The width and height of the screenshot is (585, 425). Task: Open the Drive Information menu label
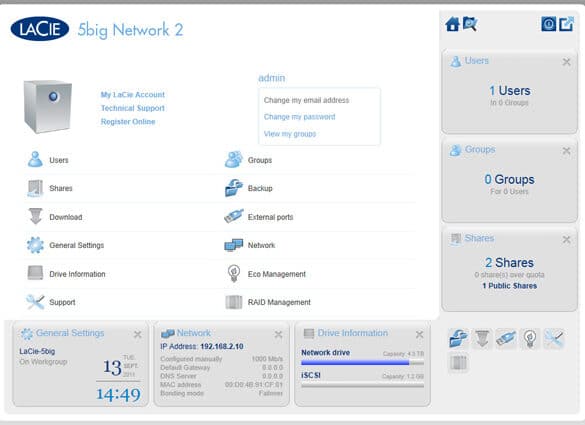click(x=77, y=274)
